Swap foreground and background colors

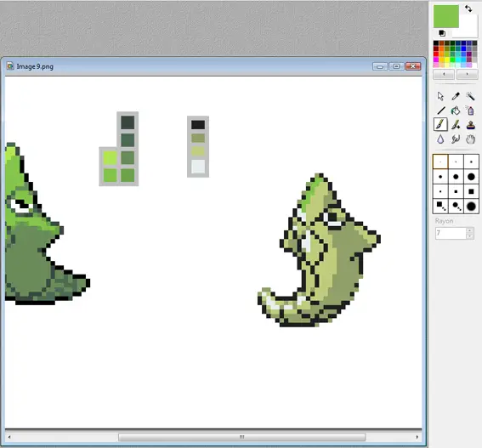click(x=468, y=9)
